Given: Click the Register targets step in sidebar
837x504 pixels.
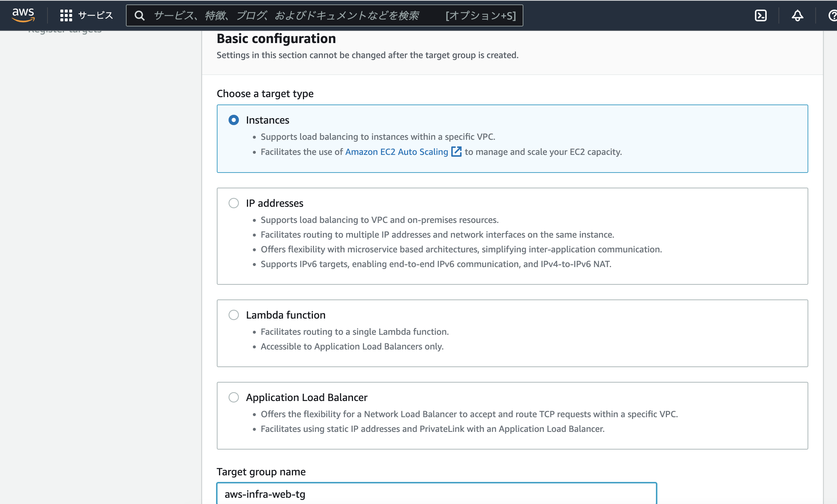Looking at the screenshot, I should [65, 31].
